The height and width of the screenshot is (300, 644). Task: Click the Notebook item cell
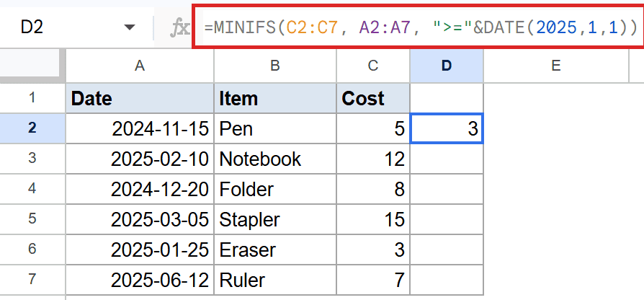274,159
